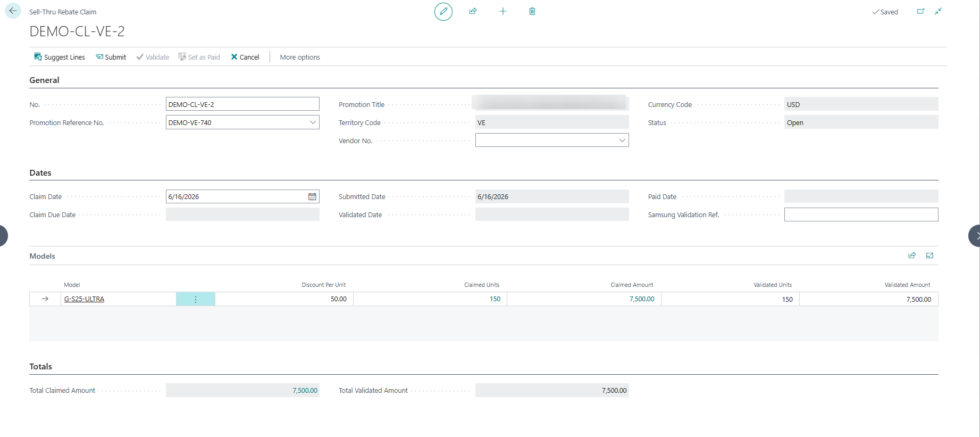Click the Samsung Validation Ref. field

point(861,215)
